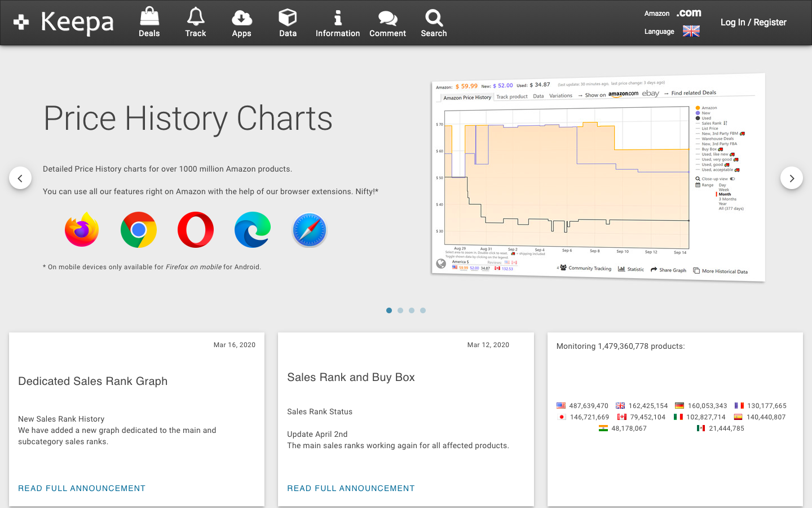Go to previous slide with left chevron

tap(20, 178)
